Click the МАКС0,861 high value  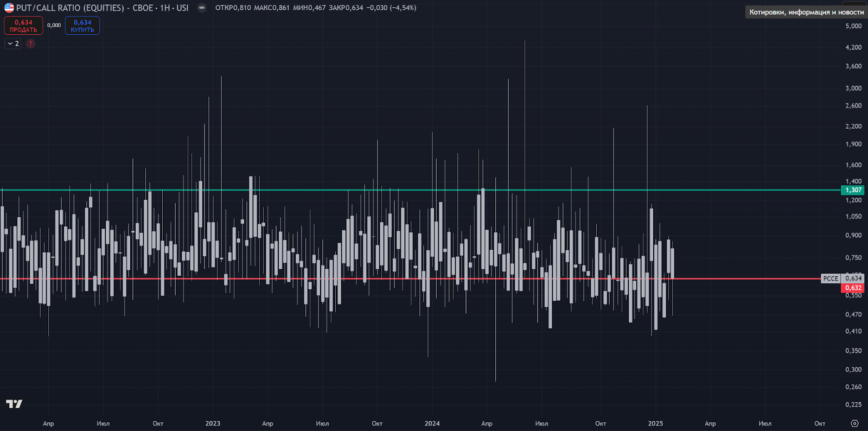[272, 8]
